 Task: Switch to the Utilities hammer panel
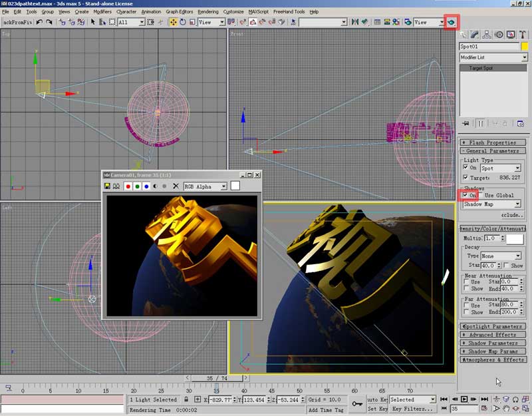point(523,35)
